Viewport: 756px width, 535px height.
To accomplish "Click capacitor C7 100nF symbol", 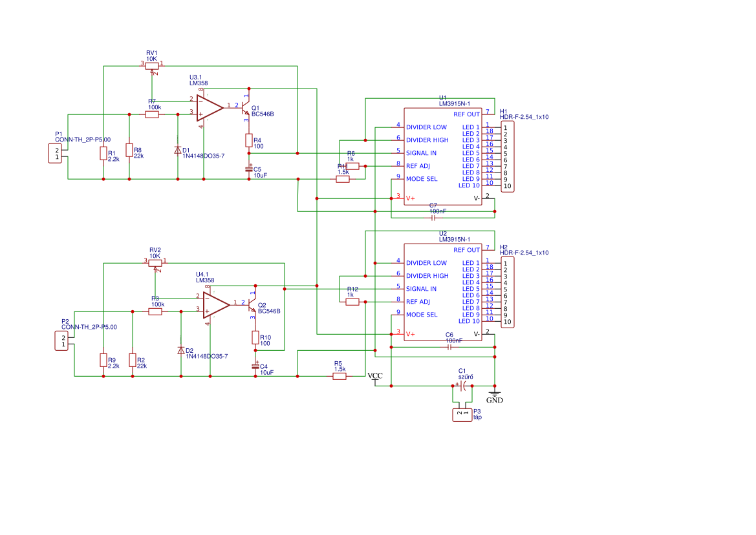I will (x=433, y=218).
